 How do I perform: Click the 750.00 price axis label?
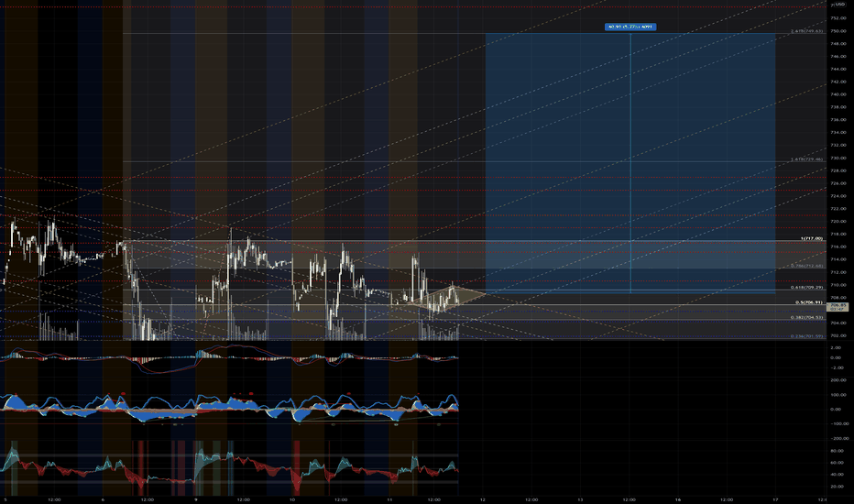[x=838, y=31]
